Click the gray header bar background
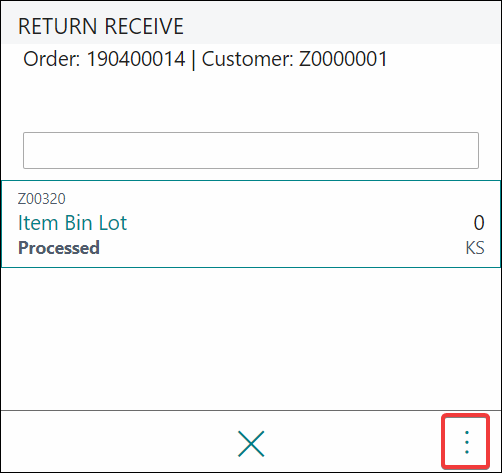The height and width of the screenshot is (473, 502). click(333, 23)
